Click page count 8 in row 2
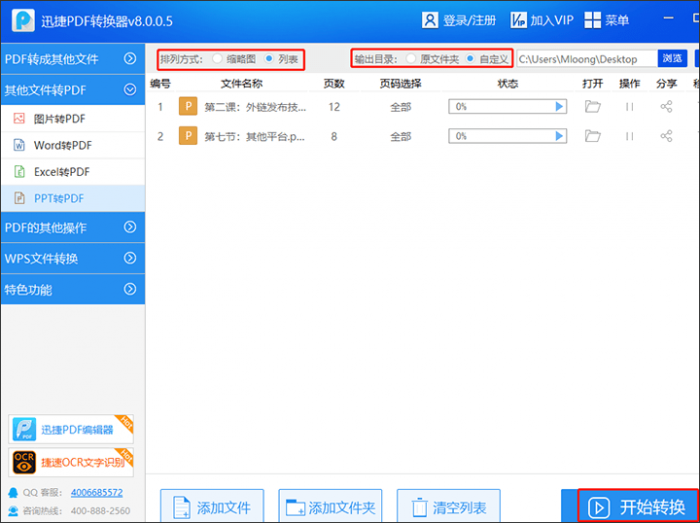This screenshot has width=700, height=523. 334,136
